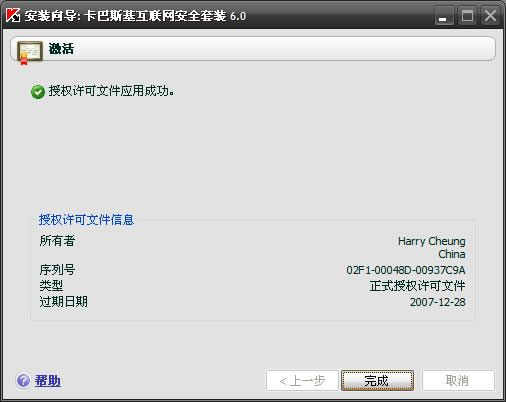
Task: Click the window title 安装向导 text
Action: 51,16
